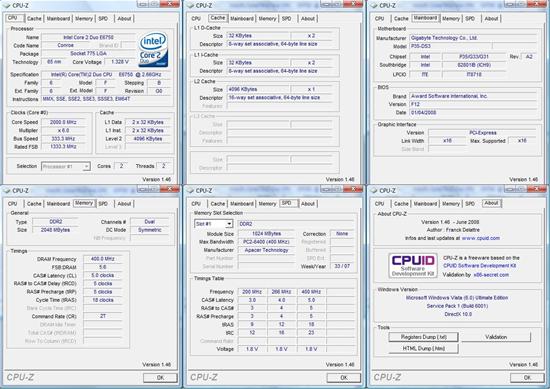Click OK in the Memory window
550x389 pixels.
tap(160, 378)
